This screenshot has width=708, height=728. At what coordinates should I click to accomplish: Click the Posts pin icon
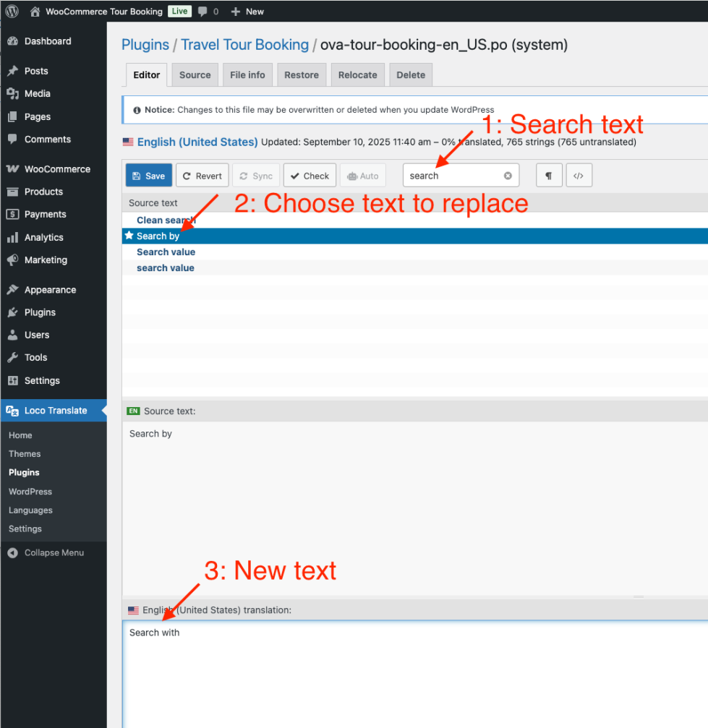click(x=12, y=71)
